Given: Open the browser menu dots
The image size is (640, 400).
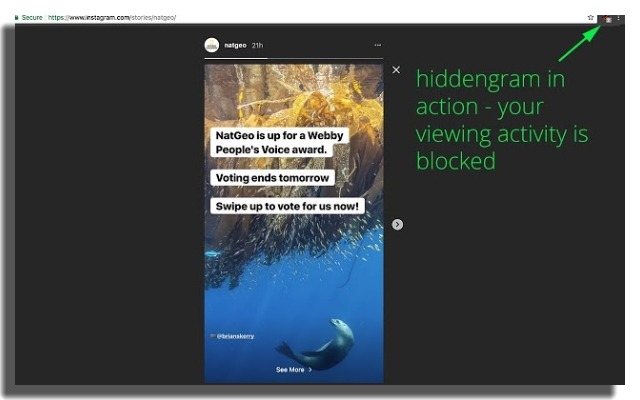Looking at the screenshot, I should [619, 18].
